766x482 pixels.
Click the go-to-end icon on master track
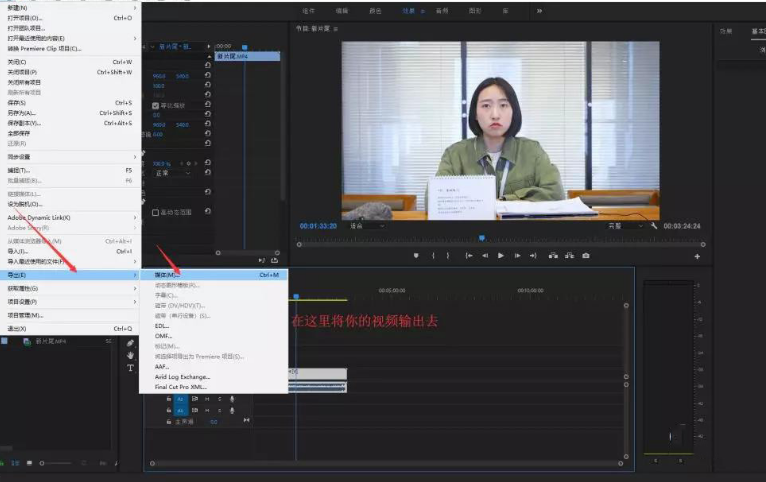(x=246, y=420)
